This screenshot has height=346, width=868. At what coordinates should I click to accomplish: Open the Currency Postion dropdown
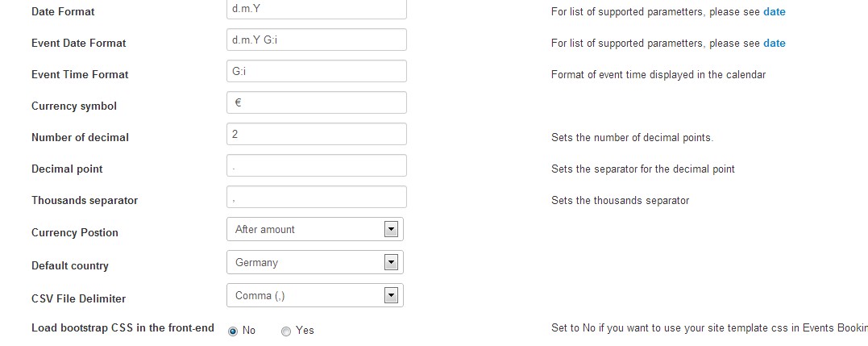314,229
